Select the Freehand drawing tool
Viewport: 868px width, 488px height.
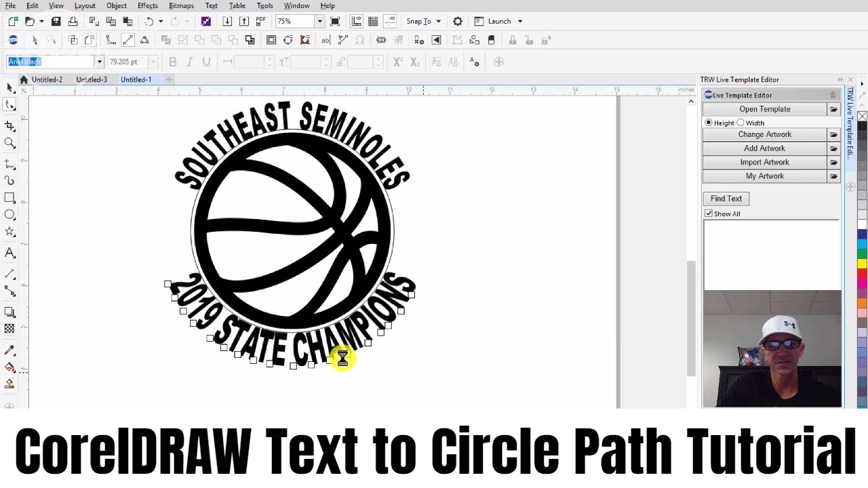9,164
